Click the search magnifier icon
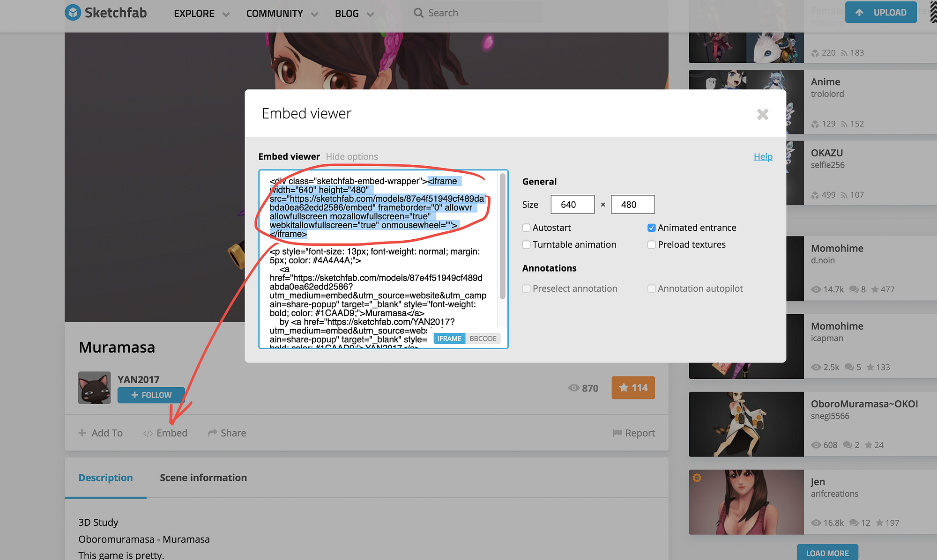Viewport: 937px width, 560px height. pos(418,13)
